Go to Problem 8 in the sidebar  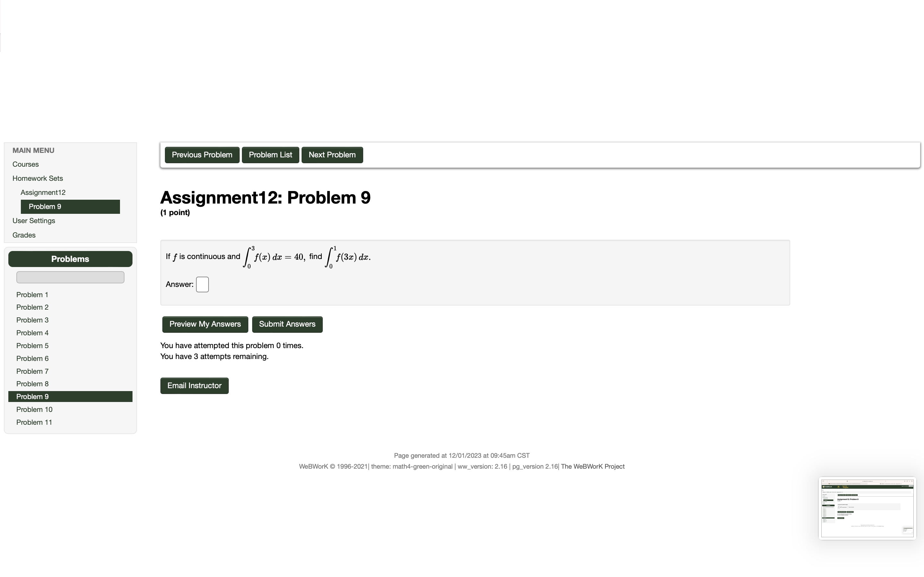(x=32, y=384)
